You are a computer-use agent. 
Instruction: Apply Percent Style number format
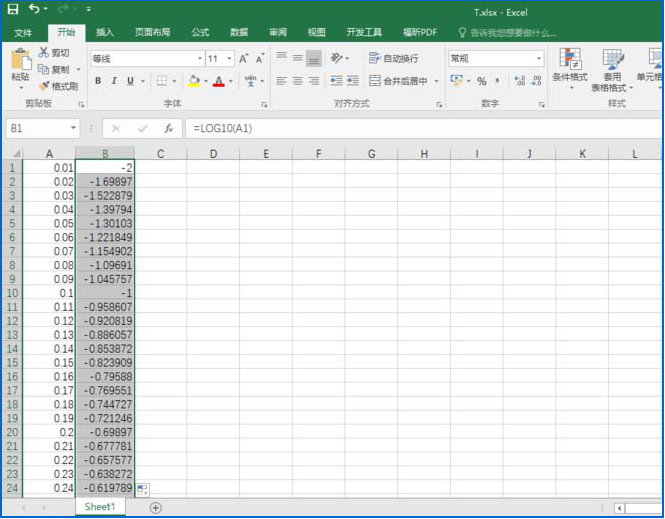tap(482, 81)
